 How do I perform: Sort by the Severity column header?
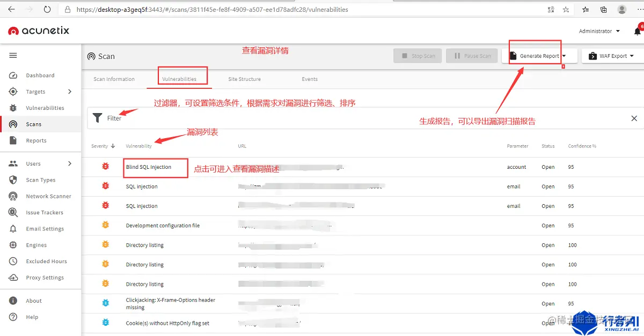click(x=103, y=146)
